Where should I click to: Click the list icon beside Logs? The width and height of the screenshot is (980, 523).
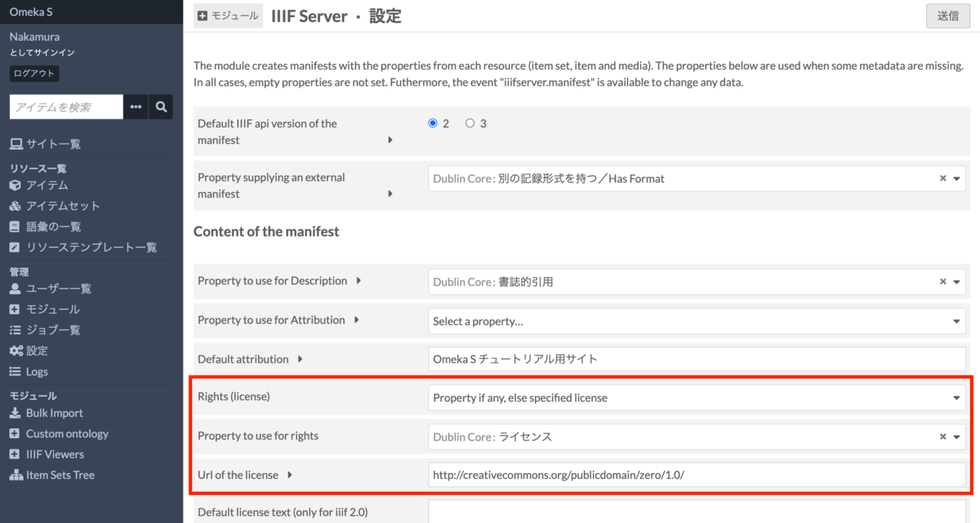(x=16, y=371)
